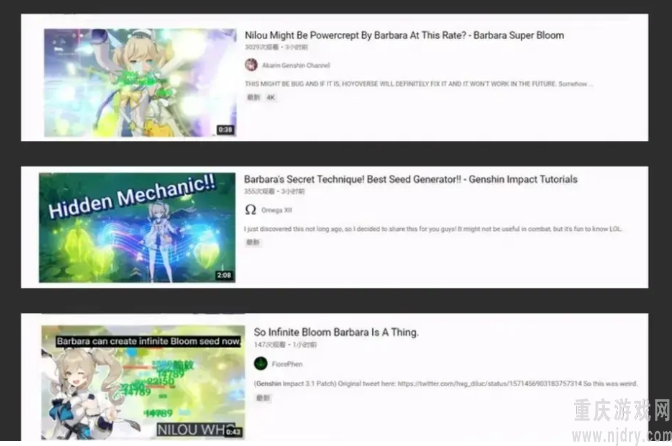This screenshot has height=446, width=672.
Task: Open the Hidden Mechanic video thumbnail
Action: (137, 227)
